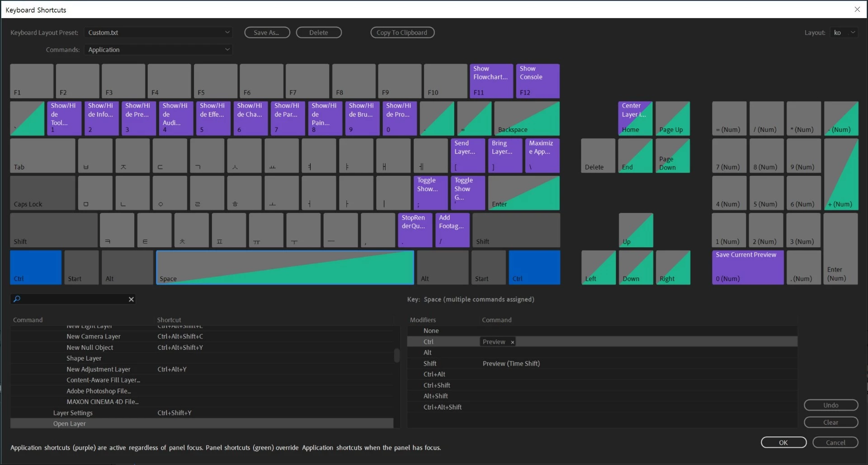
Task: Clear the search field with X
Action: point(131,299)
